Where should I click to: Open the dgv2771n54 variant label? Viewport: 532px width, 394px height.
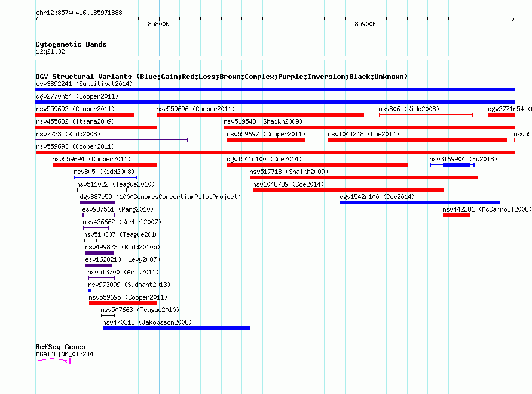pyautogui.click(x=510, y=109)
